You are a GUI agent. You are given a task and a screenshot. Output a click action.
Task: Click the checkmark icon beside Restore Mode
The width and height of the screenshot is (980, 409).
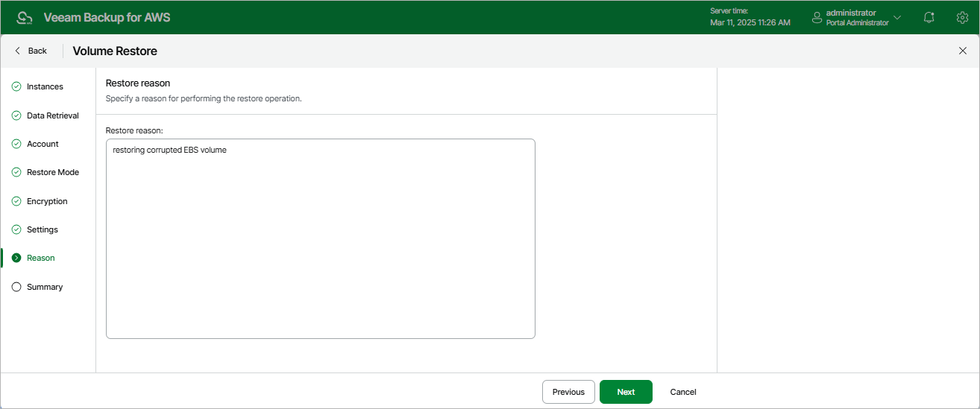[x=16, y=172]
